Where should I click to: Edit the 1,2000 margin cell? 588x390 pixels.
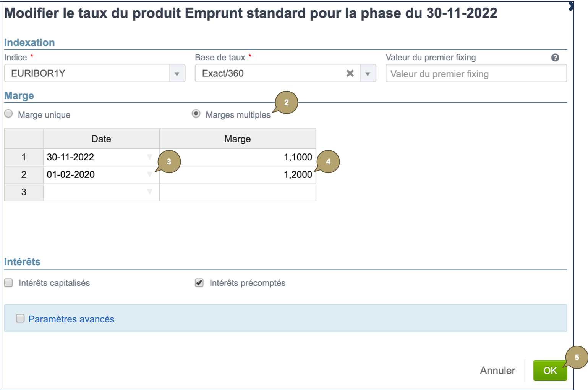click(x=238, y=175)
